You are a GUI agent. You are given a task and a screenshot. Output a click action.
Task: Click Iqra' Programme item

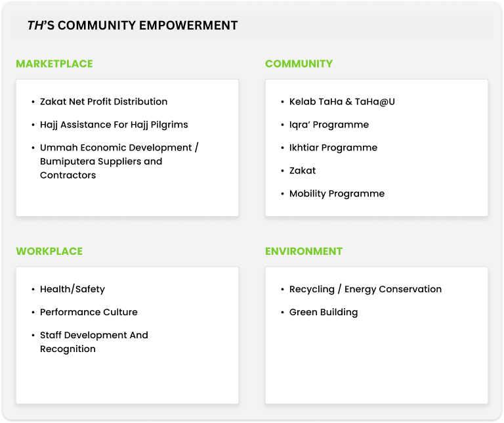(329, 125)
